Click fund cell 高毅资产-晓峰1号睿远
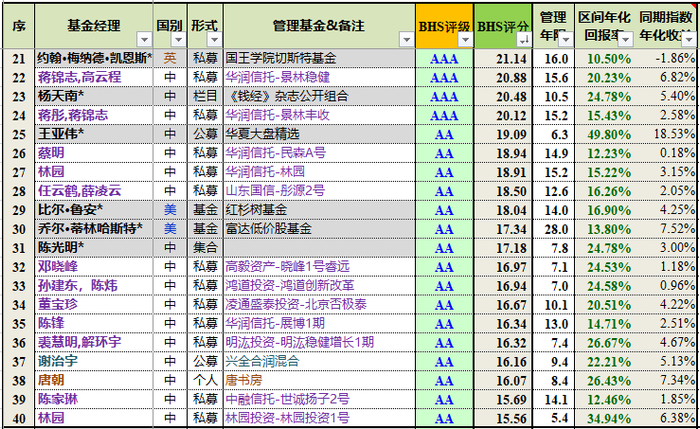 [x=319, y=267]
